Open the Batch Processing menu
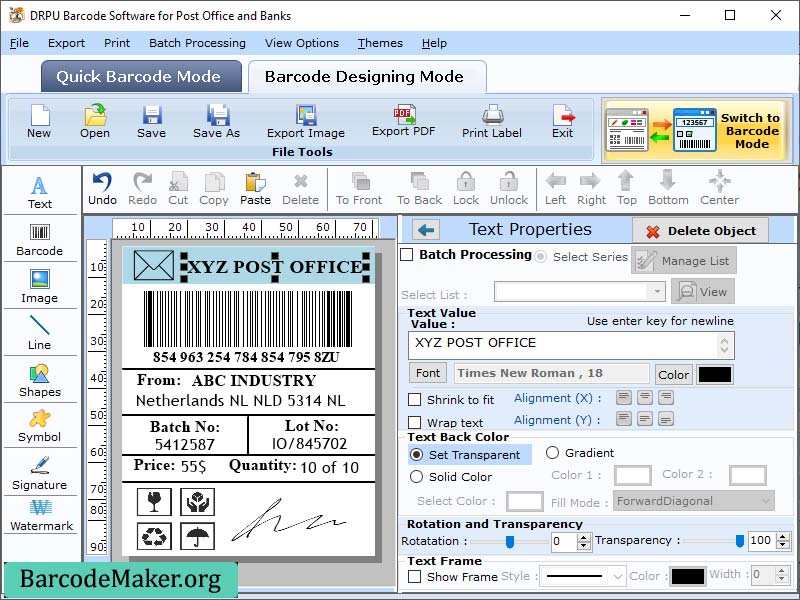The width and height of the screenshot is (800, 600). coord(197,43)
